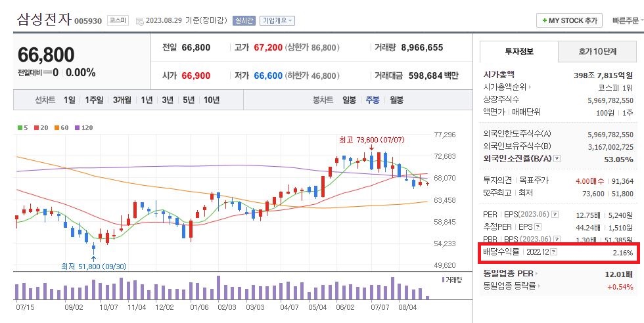Switch candle chart to 주봉
This screenshot has height=323, width=644.
(x=373, y=100)
